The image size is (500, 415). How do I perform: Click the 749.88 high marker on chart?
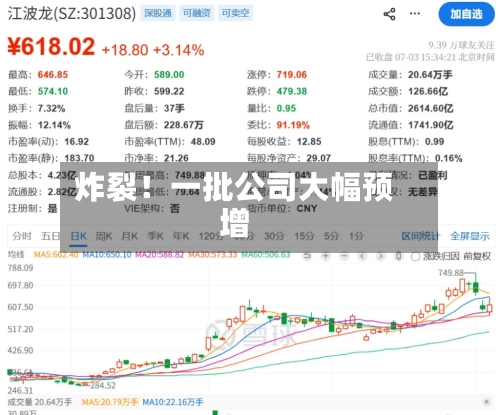[451, 273]
